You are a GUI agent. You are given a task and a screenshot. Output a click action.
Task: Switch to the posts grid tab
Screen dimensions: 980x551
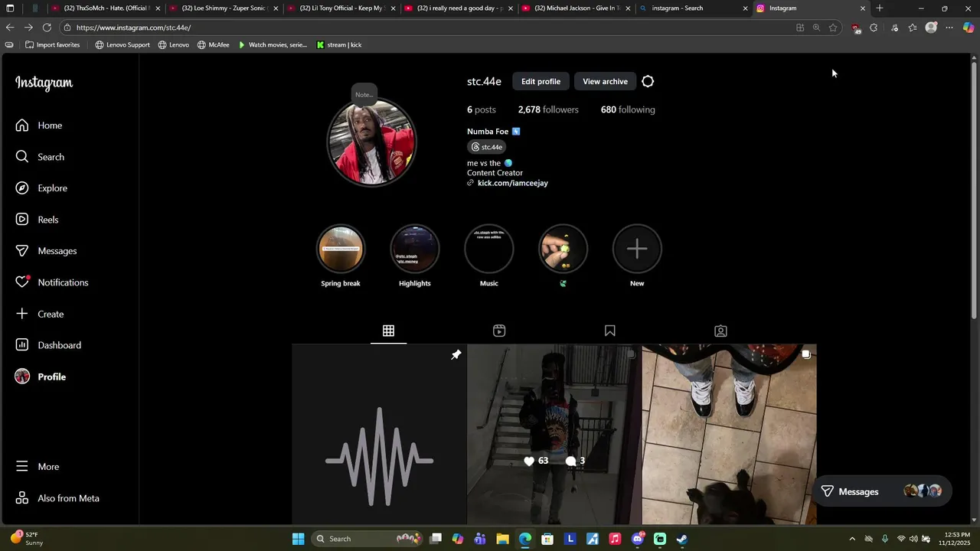[x=388, y=331]
